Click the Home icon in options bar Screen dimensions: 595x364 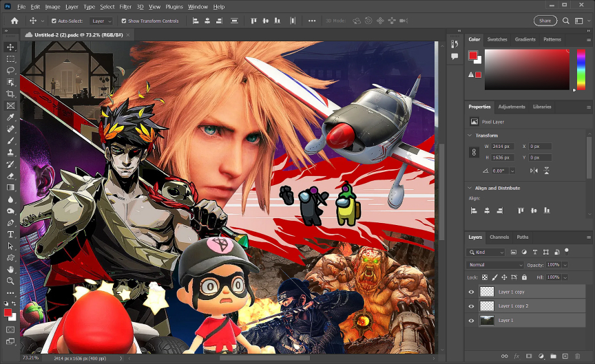[14, 21]
